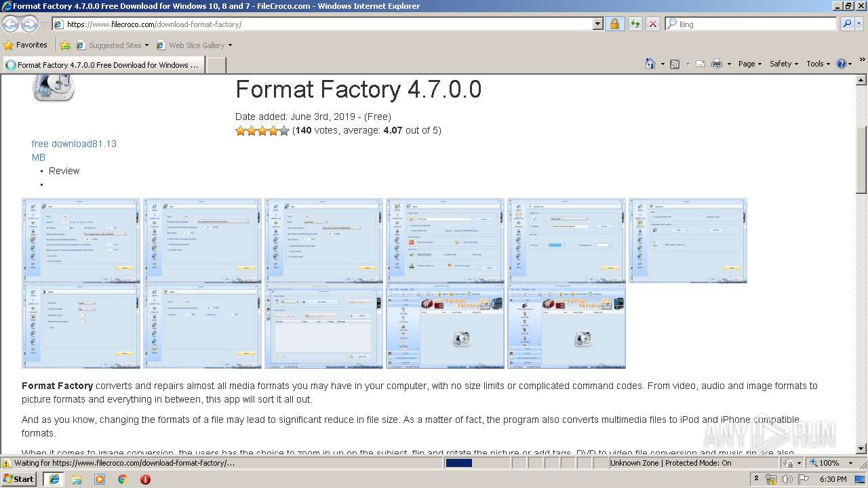Print the page with the printer icon

tap(716, 64)
